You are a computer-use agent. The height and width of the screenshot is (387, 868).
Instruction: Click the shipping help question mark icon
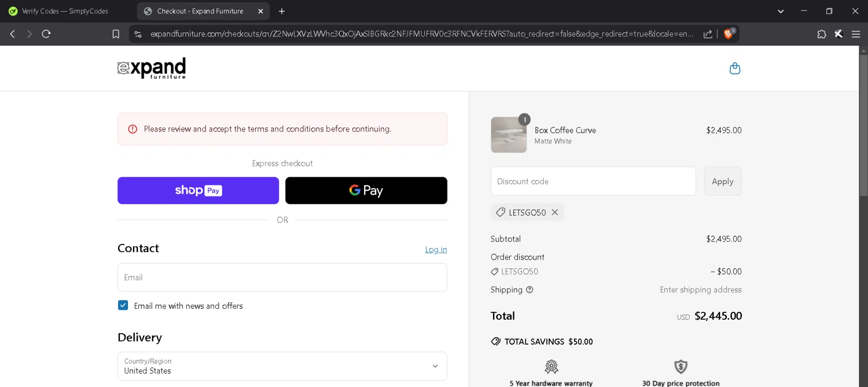[x=529, y=290]
